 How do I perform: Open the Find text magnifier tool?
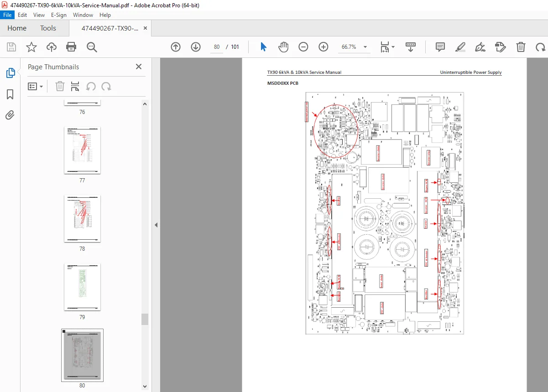pyautogui.click(x=92, y=47)
